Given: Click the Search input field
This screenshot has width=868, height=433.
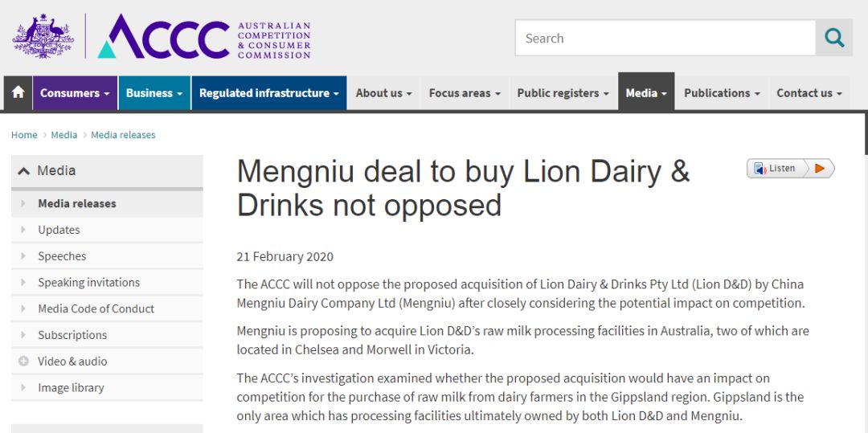Looking at the screenshot, I should (665, 38).
